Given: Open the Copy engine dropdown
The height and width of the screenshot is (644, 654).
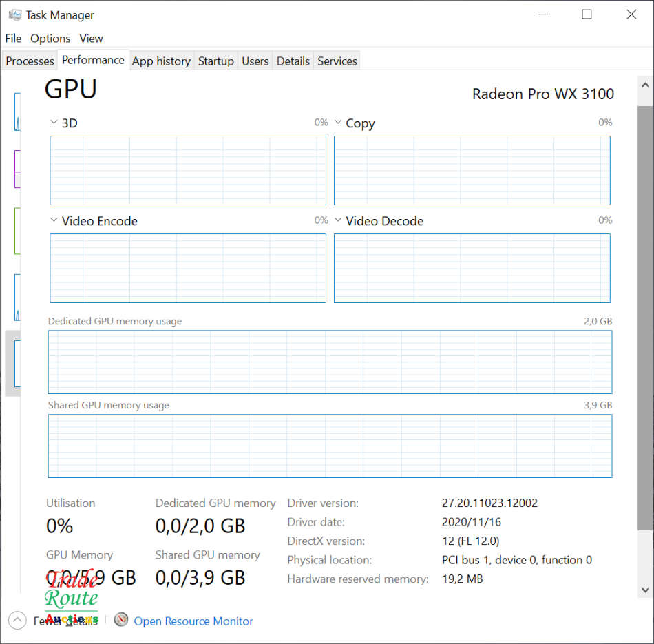Looking at the screenshot, I should pyautogui.click(x=338, y=123).
